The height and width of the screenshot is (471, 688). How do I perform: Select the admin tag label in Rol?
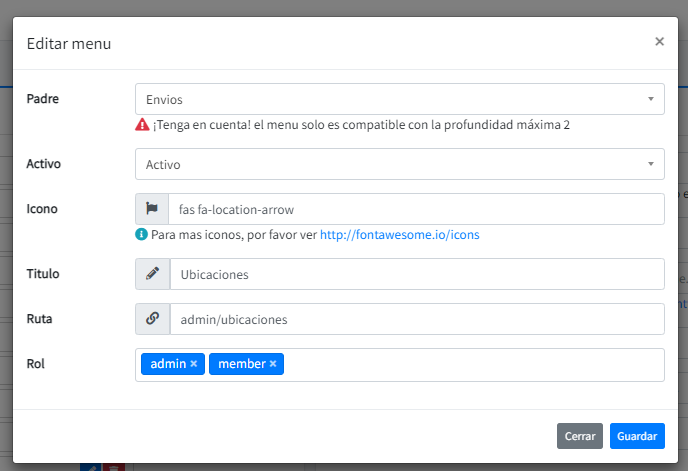click(x=168, y=364)
